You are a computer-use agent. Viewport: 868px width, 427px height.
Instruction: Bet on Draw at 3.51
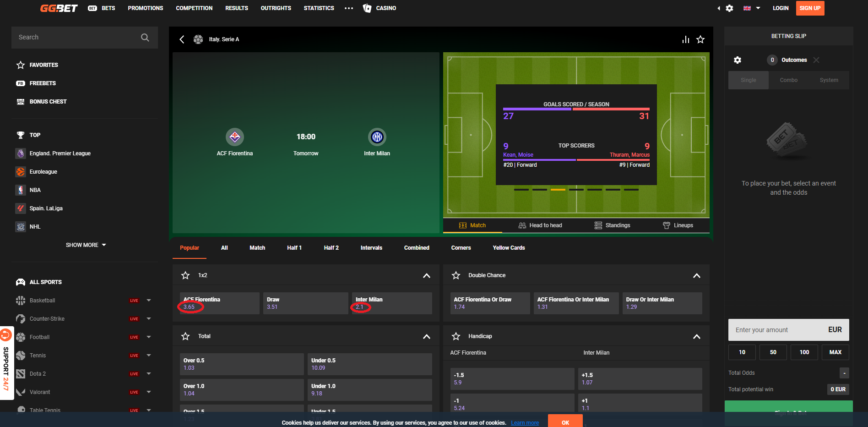tap(306, 303)
